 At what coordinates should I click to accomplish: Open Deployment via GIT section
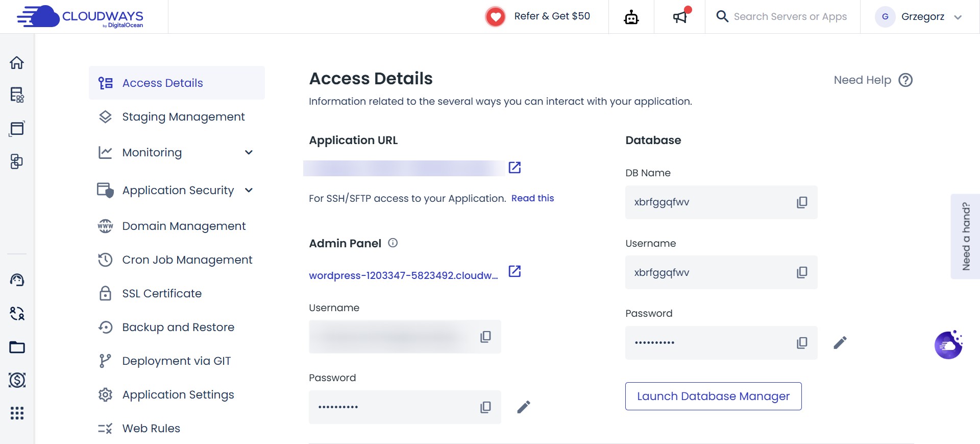[x=177, y=361]
